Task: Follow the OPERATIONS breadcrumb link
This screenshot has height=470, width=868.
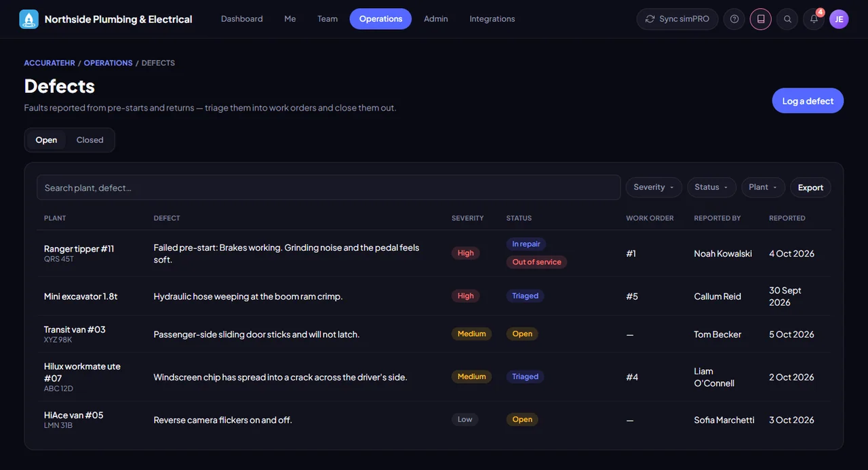Action: tap(108, 63)
